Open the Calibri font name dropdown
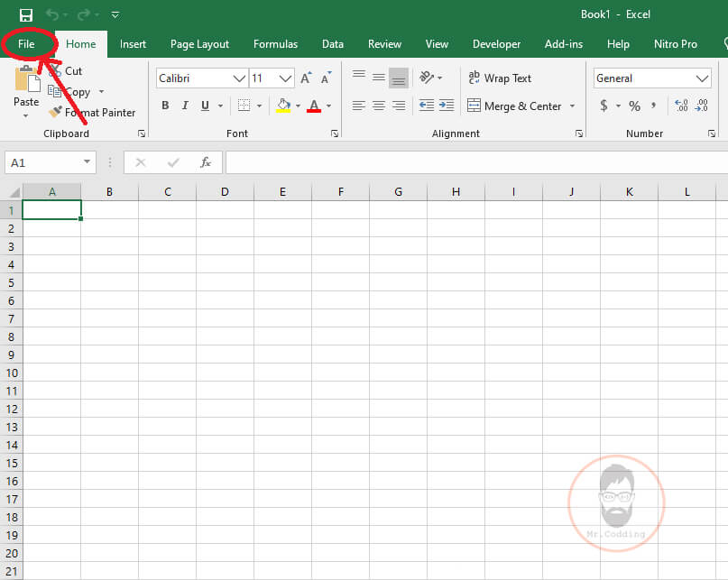 tap(239, 78)
